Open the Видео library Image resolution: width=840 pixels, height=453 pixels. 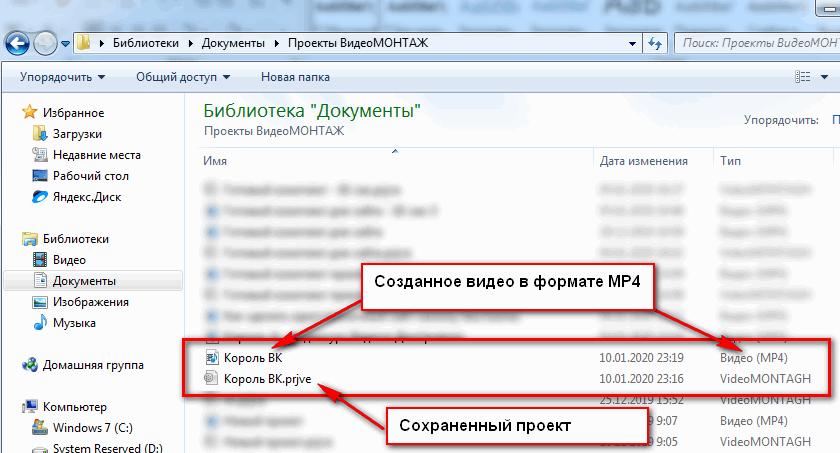69,260
